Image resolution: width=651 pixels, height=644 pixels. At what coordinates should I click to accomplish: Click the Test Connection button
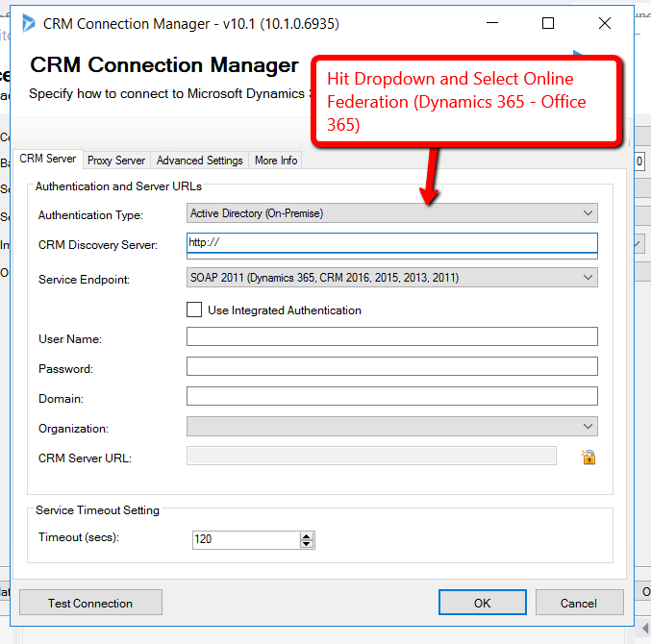click(x=90, y=603)
